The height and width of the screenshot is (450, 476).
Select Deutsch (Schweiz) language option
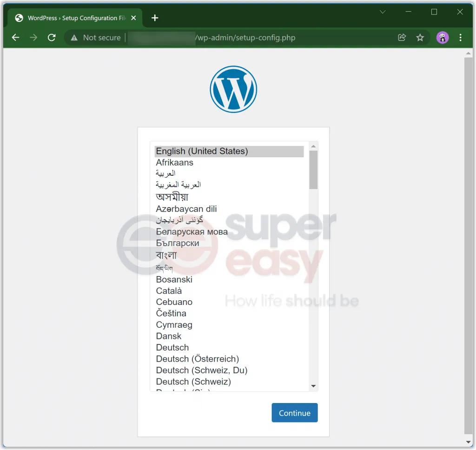pos(229,382)
